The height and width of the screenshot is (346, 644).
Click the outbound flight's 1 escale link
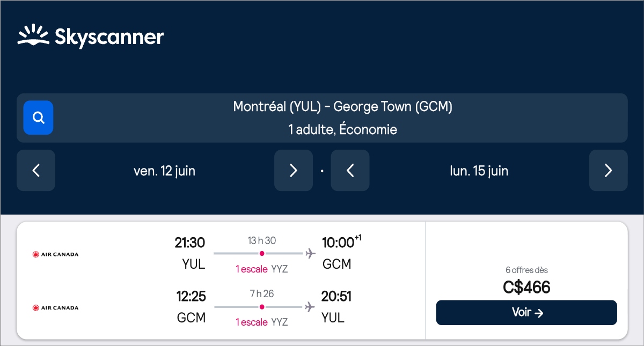(252, 269)
